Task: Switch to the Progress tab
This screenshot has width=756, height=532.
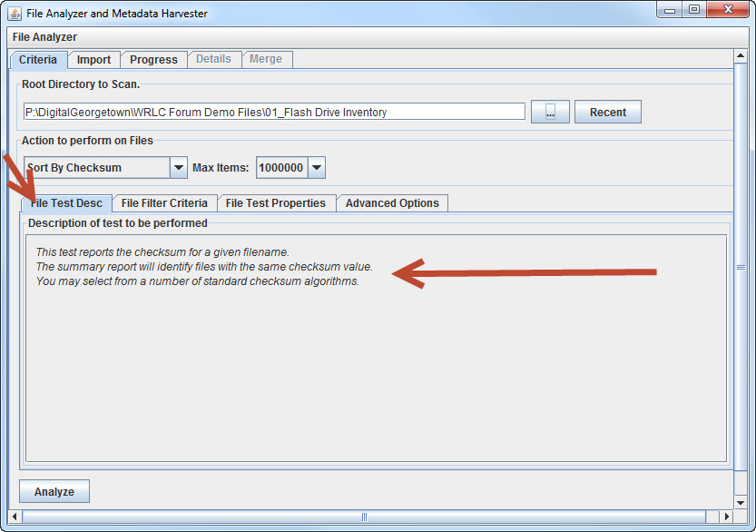Action: click(153, 60)
